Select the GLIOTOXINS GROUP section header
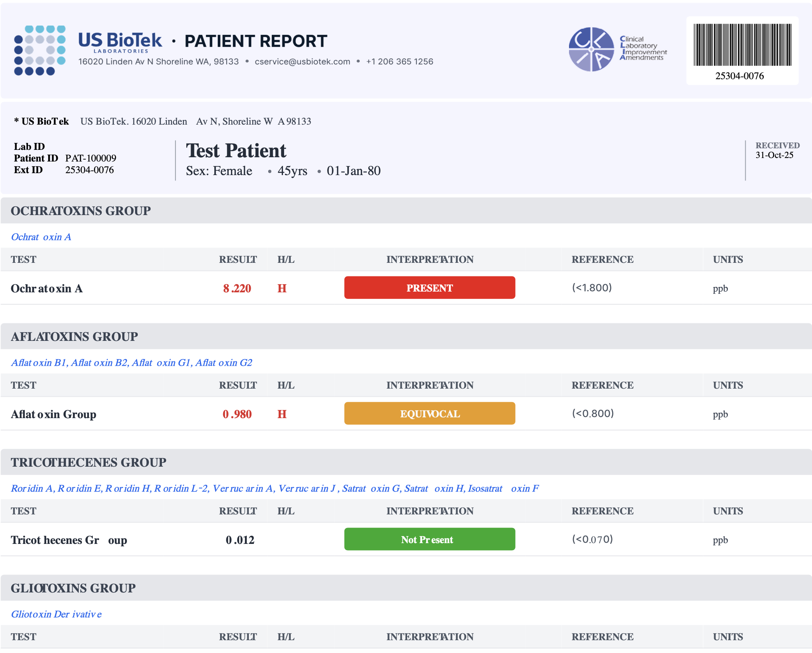The height and width of the screenshot is (653, 812). tap(73, 588)
